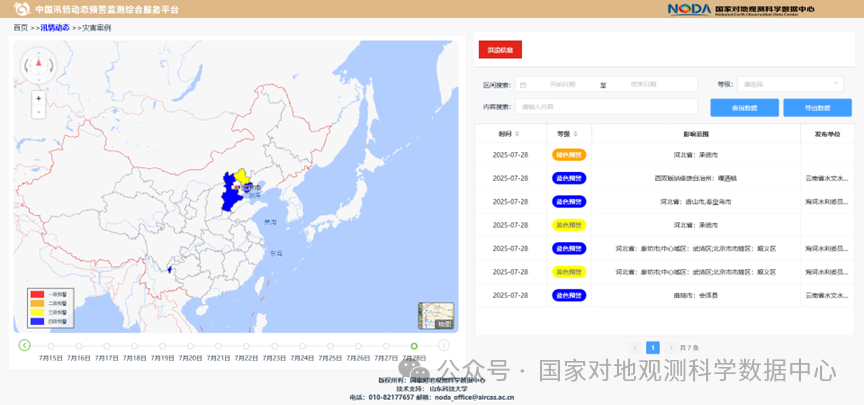Sort table by 时间 column sort icon
Screen dimensions: 864x405
pos(516,134)
